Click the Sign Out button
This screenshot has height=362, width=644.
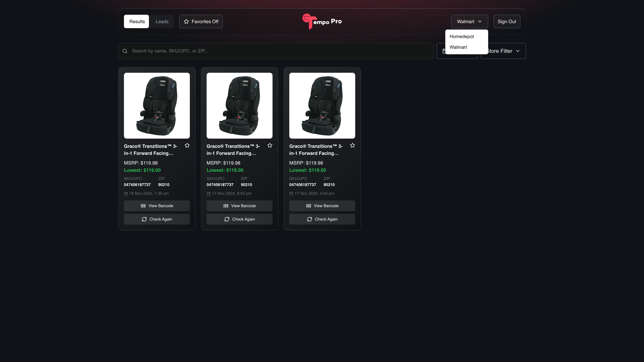pos(506,21)
